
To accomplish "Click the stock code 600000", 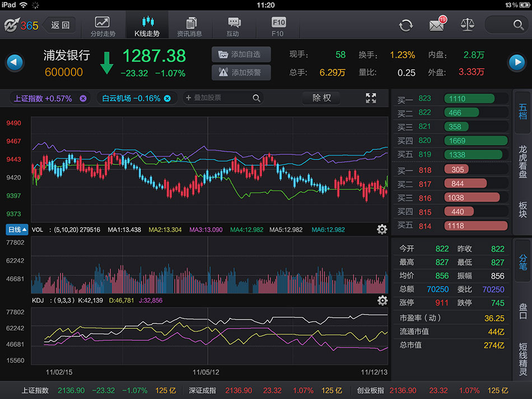I will pos(64,72).
